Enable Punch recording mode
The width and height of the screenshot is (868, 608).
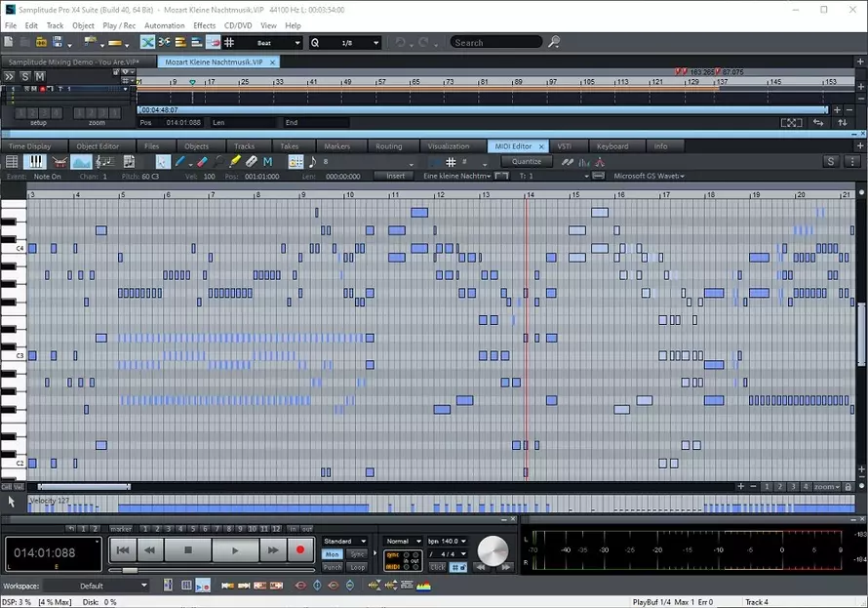[x=333, y=567]
